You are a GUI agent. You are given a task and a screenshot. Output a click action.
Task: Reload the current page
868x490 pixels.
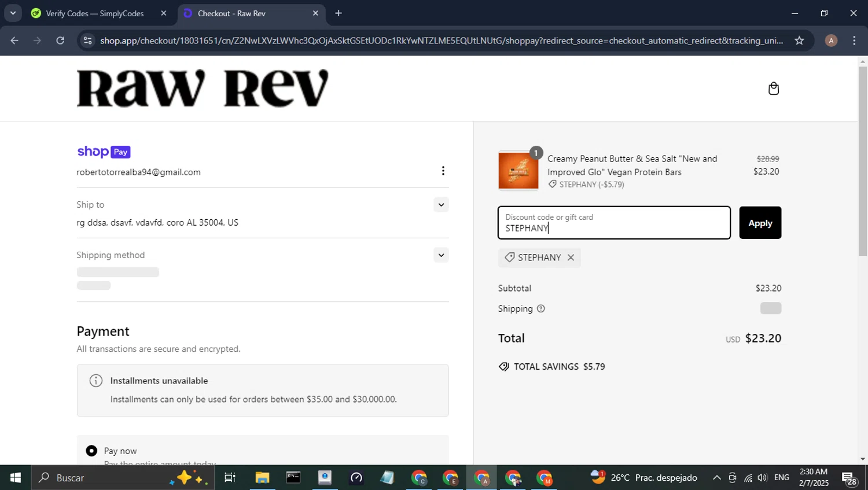pos(60,40)
